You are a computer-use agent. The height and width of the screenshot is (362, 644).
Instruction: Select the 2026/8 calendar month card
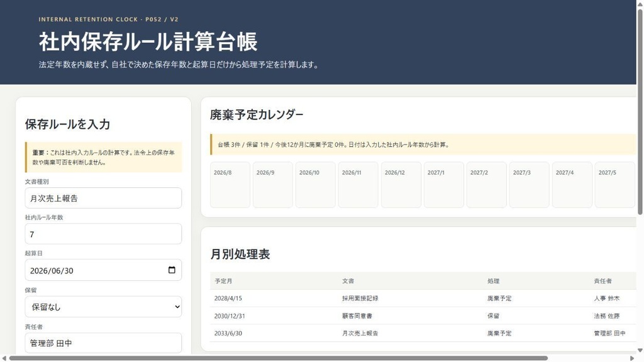click(230, 185)
